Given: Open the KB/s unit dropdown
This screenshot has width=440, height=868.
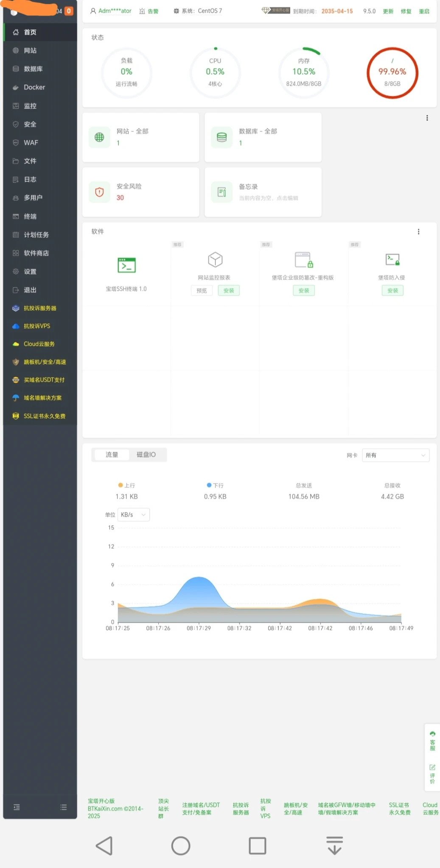Looking at the screenshot, I should [133, 515].
